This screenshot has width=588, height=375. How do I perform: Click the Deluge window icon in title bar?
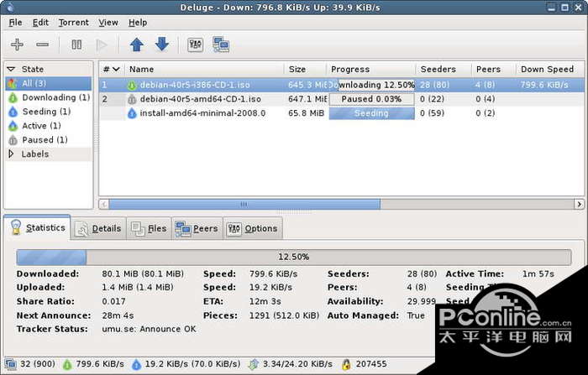tap(10, 7)
